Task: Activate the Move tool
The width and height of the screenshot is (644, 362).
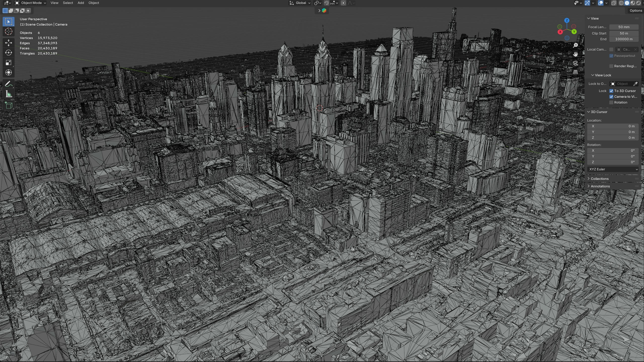Action: click(9, 43)
